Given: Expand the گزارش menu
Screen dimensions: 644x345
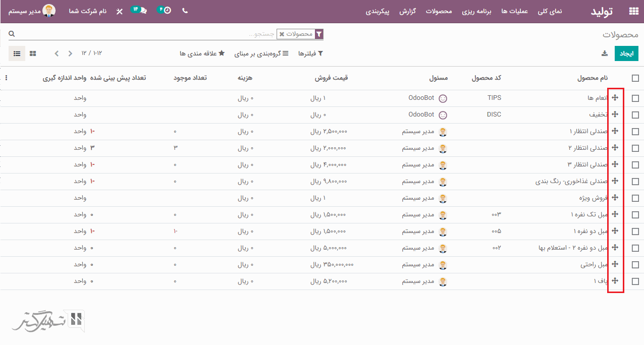Looking at the screenshot, I should click(407, 11).
